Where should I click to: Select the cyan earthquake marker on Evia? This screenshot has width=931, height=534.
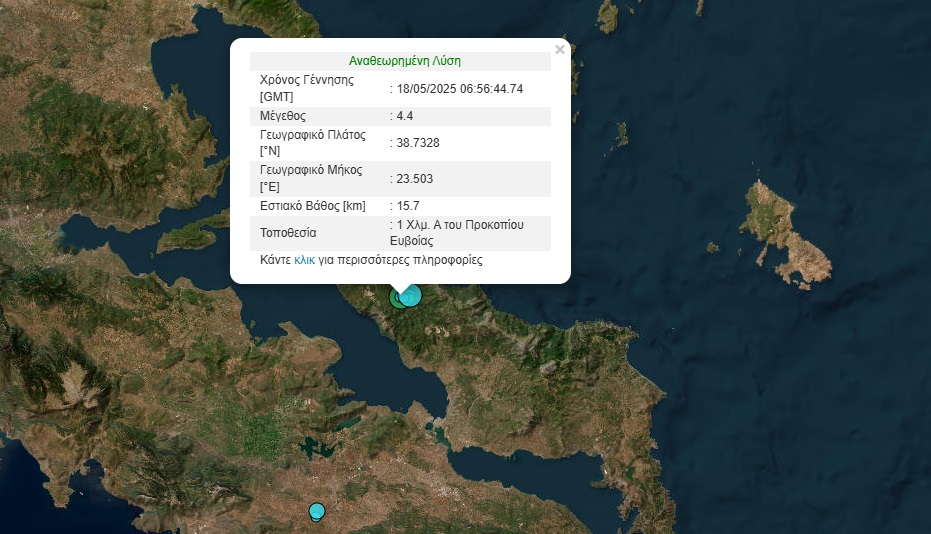point(411,295)
